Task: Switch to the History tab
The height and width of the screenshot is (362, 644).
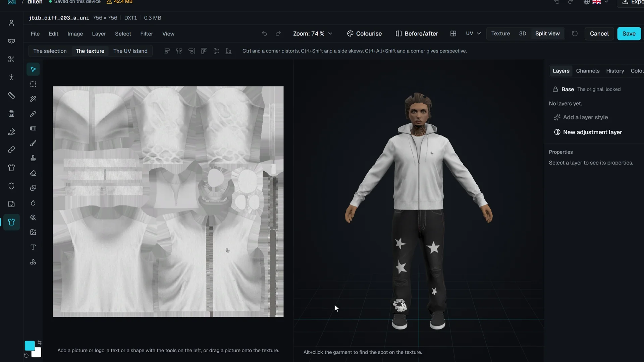Action: [x=615, y=71]
